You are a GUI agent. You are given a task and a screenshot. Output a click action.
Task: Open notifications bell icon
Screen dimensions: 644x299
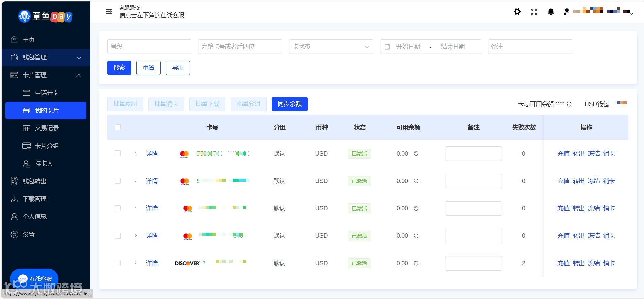(x=551, y=12)
